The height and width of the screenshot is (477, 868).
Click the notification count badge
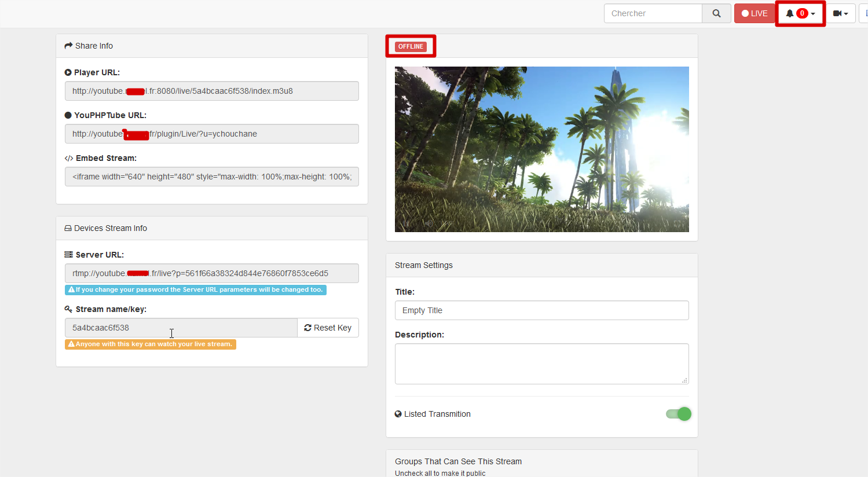point(802,13)
